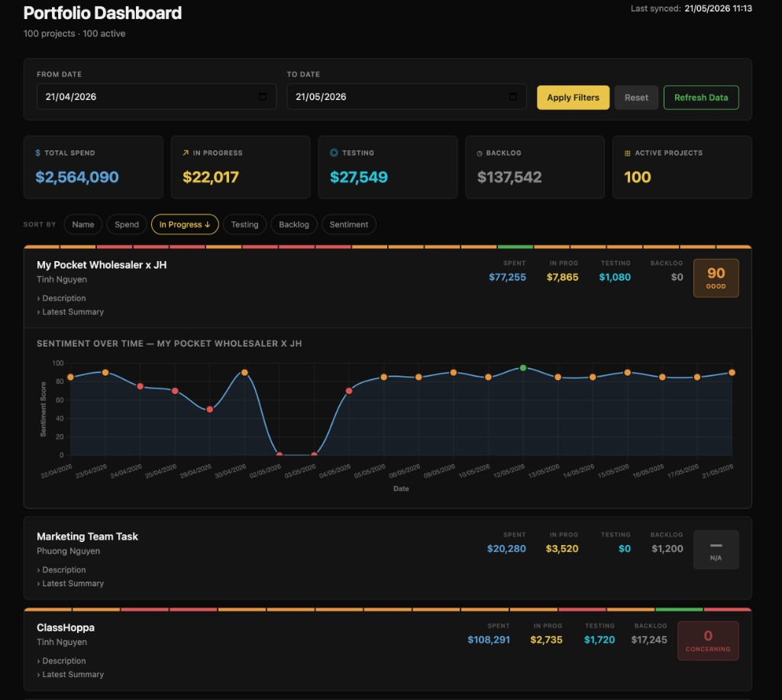Click the To Date field showing 21/05/2026
782x700 pixels.
tap(406, 97)
